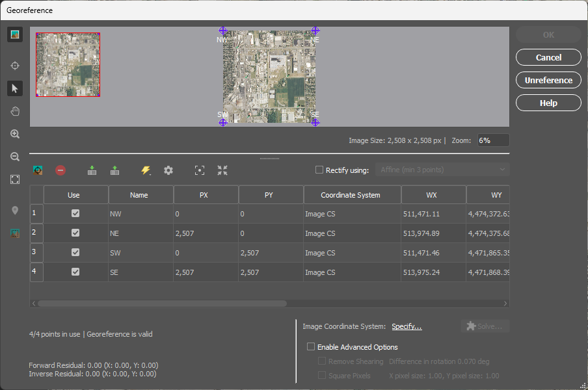Click the fit image to view icon
The height and width of the screenshot is (390, 588).
coord(14,180)
